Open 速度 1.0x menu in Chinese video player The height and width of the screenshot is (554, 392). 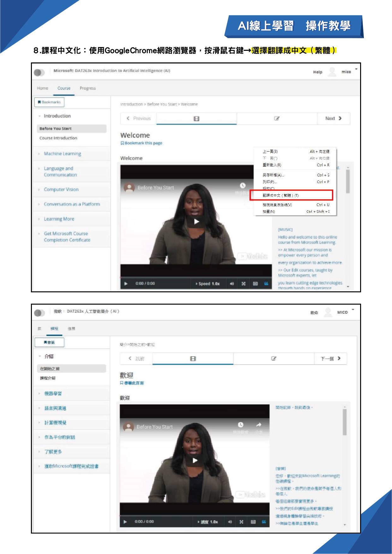pyautogui.click(x=208, y=522)
